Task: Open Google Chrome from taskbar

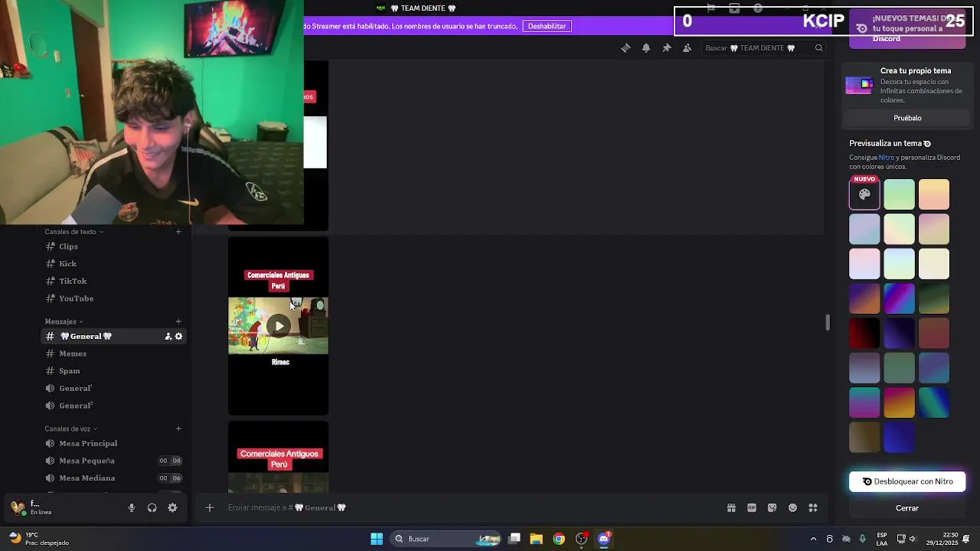Action: (x=559, y=539)
